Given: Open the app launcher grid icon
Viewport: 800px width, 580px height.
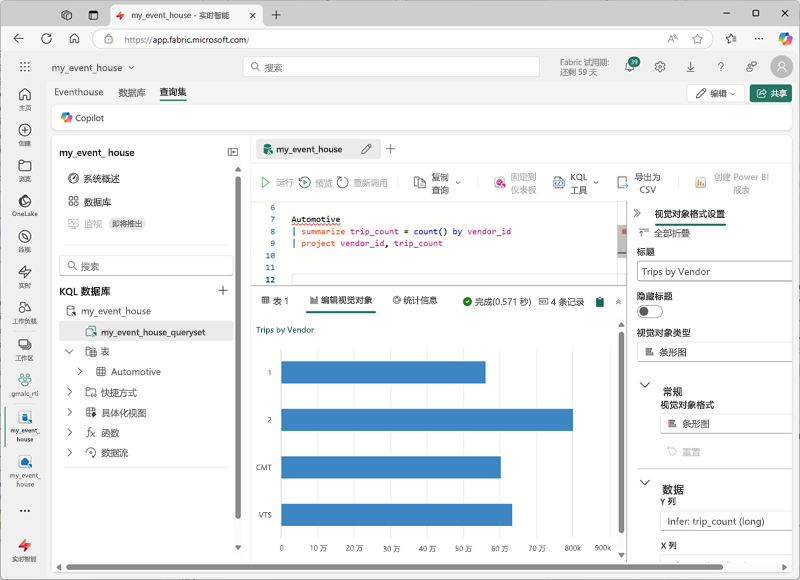Looking at the screenshot, I should tap(24, 67).
